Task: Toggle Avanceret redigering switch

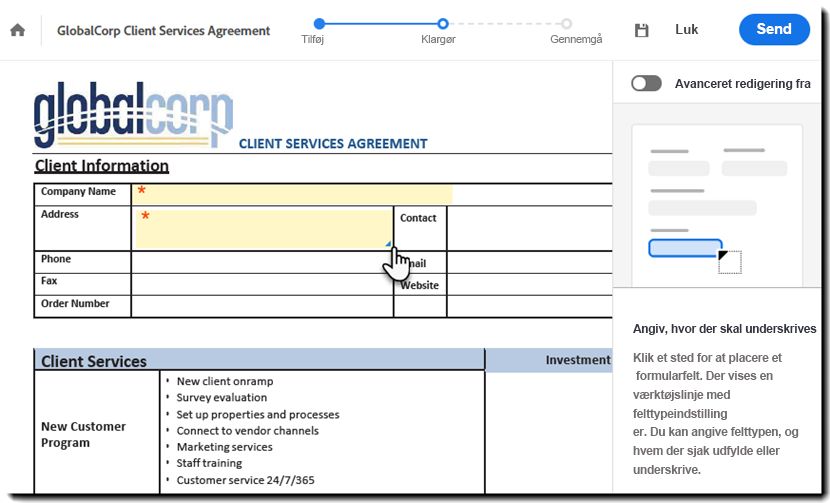Action: click(646, 84)
